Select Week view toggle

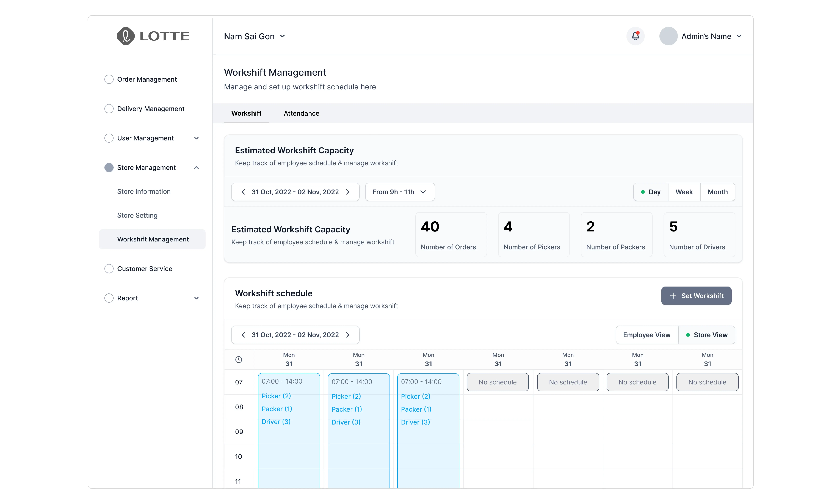[x=684, y=192]
